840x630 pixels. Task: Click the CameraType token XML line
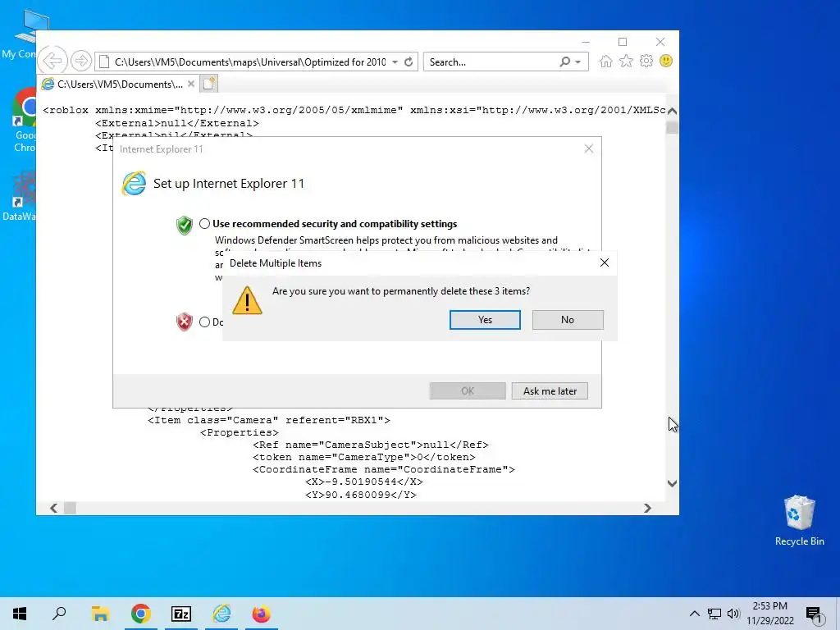(363, 457)
